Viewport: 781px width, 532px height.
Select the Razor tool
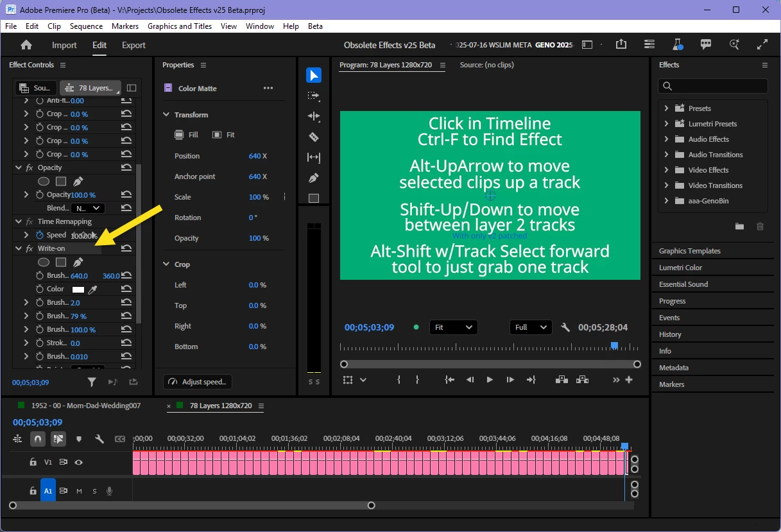tap(314, 137)
